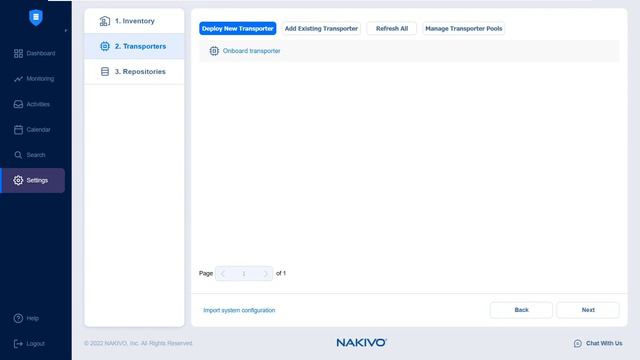Select step 2. Transporters
This screenshot has height=360, width=640.
pyautogui.click(x=134, y=46)
